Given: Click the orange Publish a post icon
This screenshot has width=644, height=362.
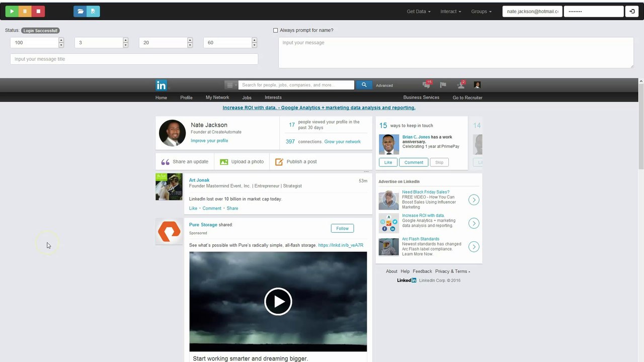Looking at the screenshot, I should (x=279, y=162).
